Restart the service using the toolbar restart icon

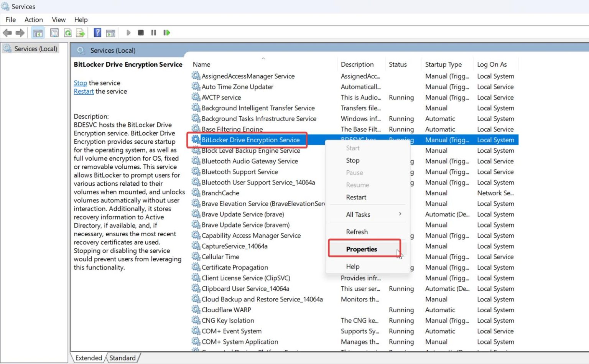pyautogui.click(x=166, y=33)
